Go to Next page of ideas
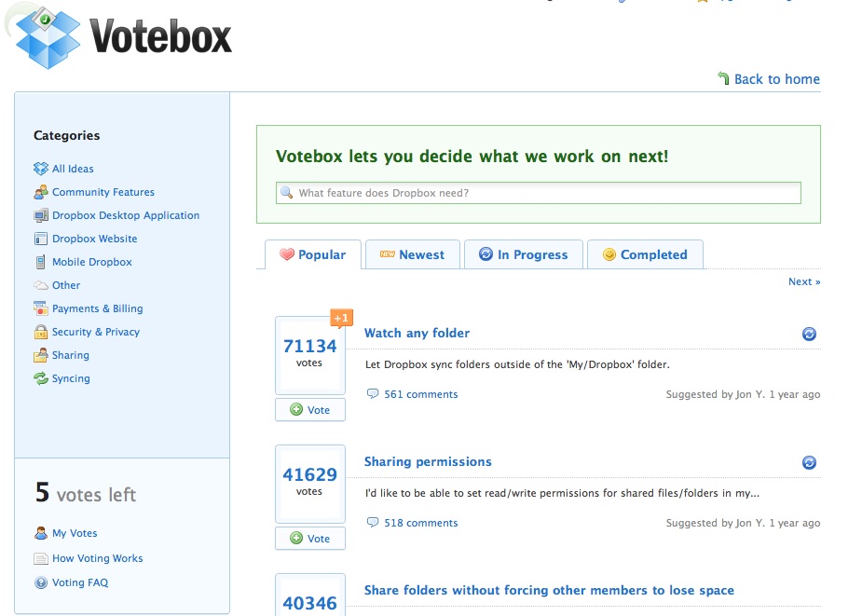This screenshot has width=862, height=616. coord(803,281)
